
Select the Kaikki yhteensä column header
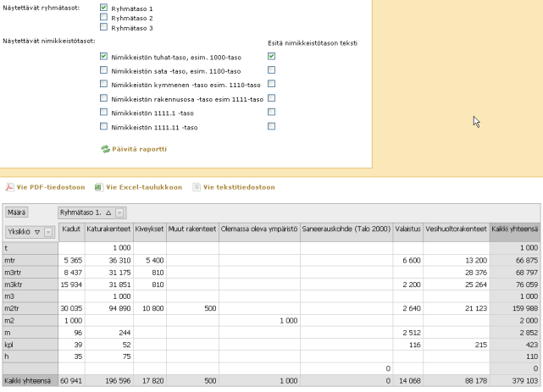tap(514, 229)
